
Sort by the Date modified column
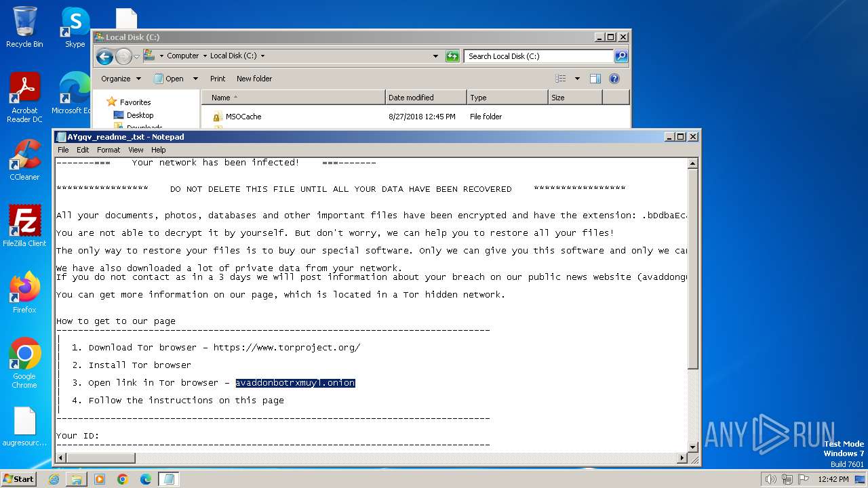(426, 98)
